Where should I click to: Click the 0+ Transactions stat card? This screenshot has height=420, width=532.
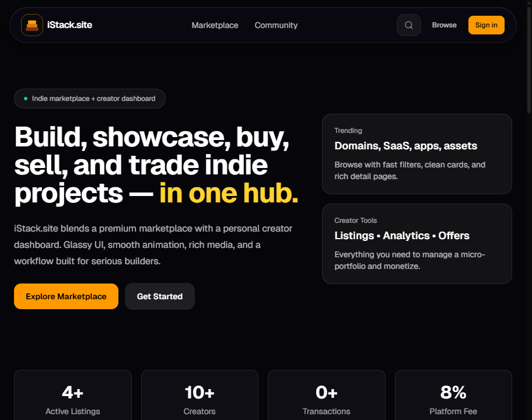tap(327, 395)
